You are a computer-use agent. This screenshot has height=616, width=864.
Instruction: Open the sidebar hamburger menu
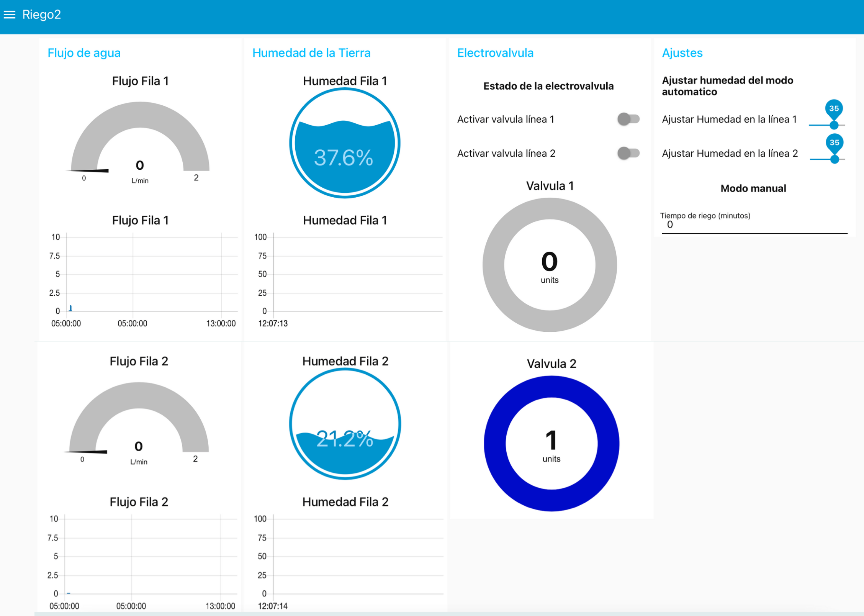point(10,15)
